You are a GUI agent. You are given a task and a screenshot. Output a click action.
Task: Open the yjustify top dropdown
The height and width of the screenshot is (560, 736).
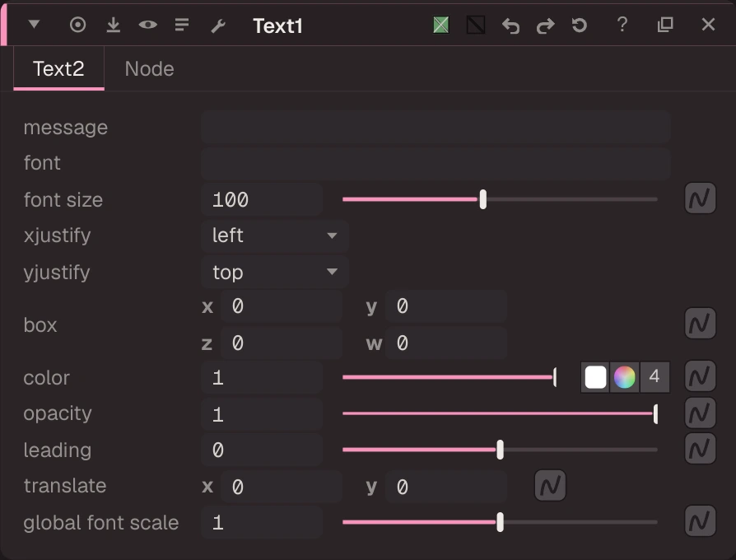[275, 273]
